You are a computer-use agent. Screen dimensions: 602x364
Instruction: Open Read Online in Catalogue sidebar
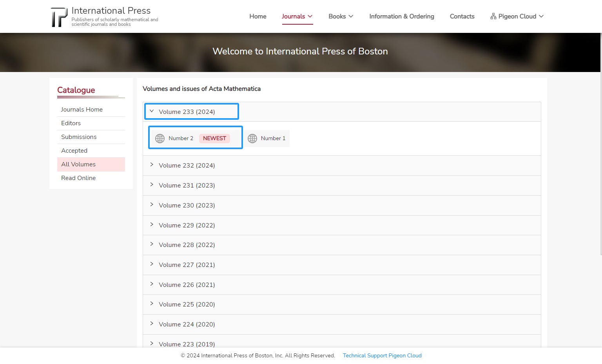point(91,178)
